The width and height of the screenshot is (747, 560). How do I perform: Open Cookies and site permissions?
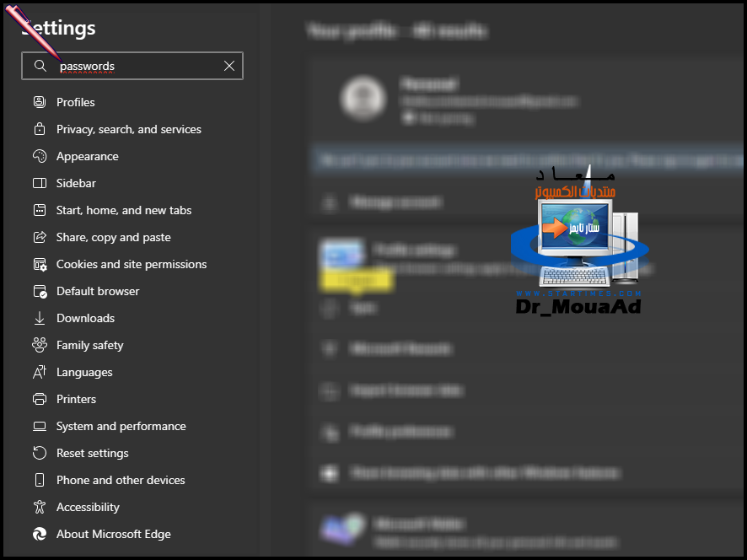[x=132, y=264]
